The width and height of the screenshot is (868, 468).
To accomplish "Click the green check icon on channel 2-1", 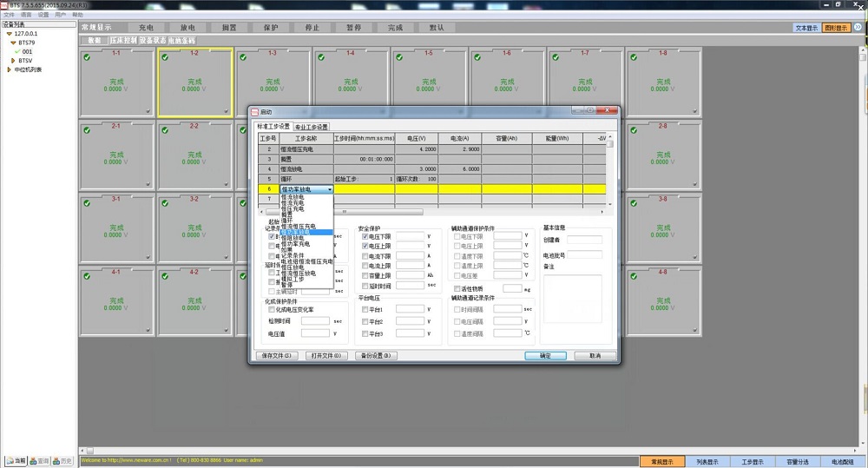I will [86, 130].
